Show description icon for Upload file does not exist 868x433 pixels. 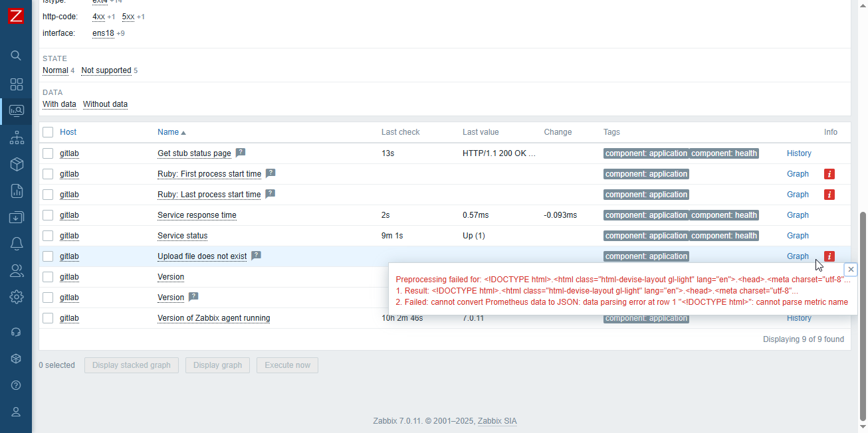click(256, 256)
